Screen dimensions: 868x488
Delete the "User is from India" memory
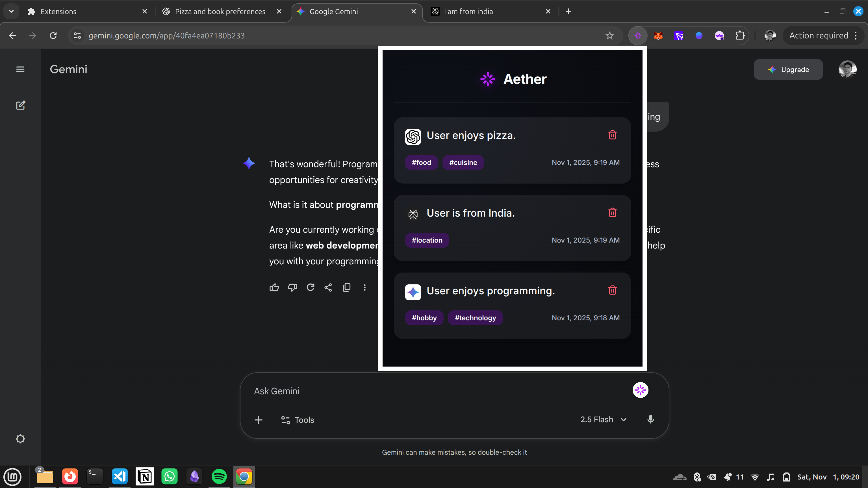tap(612, 212)
